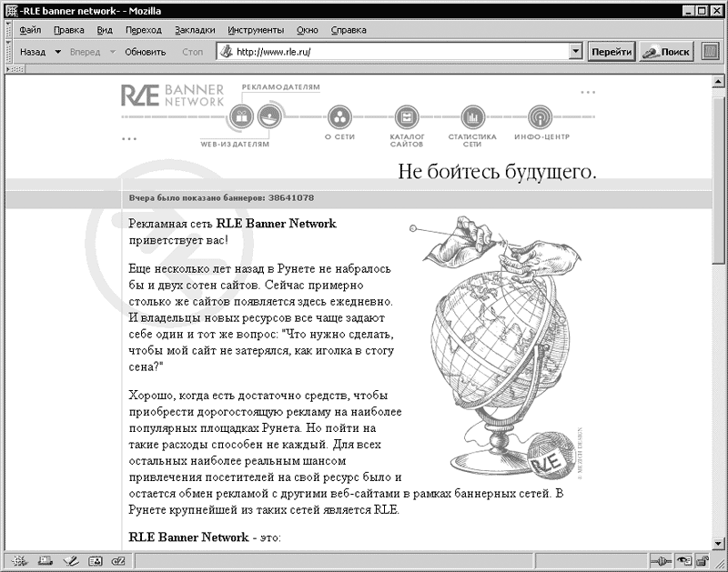The image size is (728, 572).
Task: Open Address Book status bar icon
Action: point(96,561)
